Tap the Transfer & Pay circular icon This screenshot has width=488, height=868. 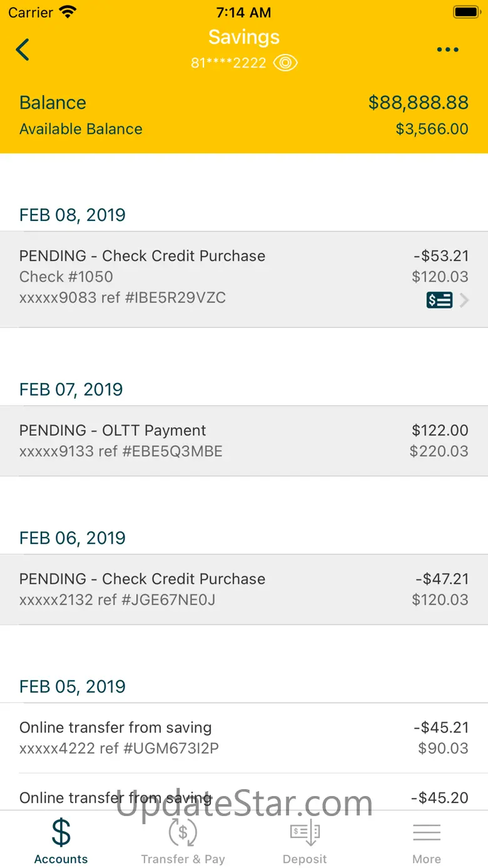183,833
